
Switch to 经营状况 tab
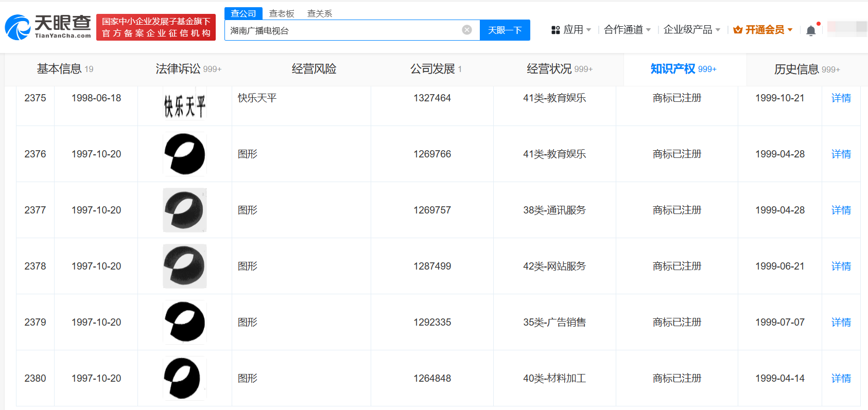click(560, 69)
